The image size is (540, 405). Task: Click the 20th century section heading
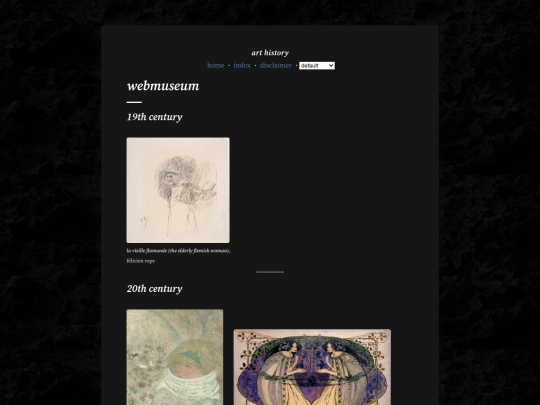[155, 289]
